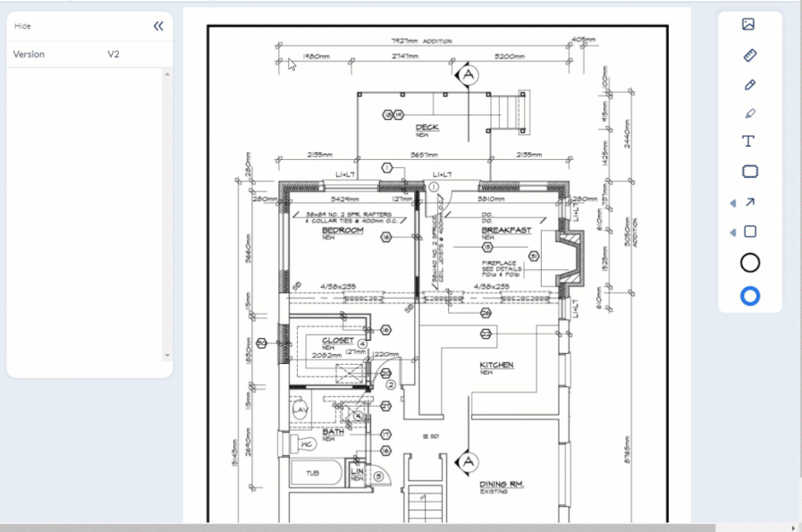The width and height of the screenshot is (802, 532).
Task: Click the KITCHEN room on the drawing
Action: [x=496, y=365]
